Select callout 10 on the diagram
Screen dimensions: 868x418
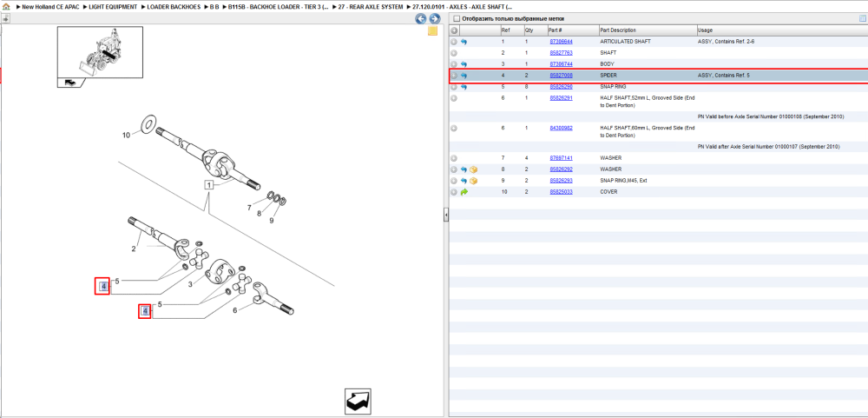(x=126, y=135)
